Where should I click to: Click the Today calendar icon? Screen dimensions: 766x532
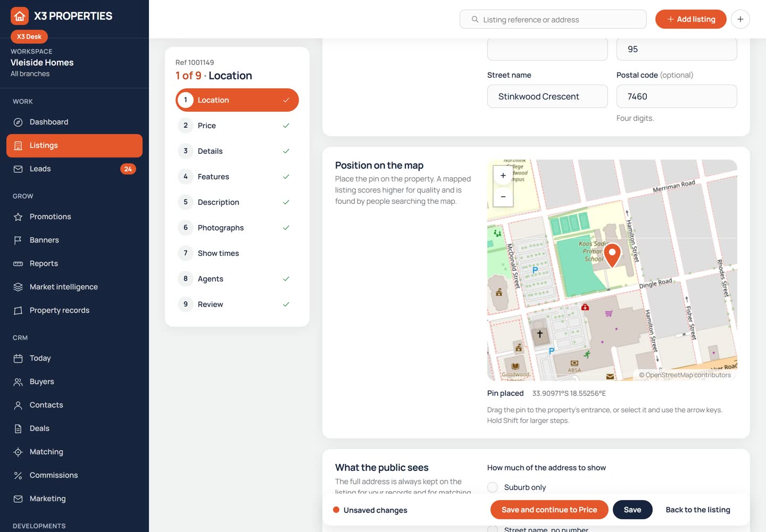pyautogui.click(x=18, y=359)
